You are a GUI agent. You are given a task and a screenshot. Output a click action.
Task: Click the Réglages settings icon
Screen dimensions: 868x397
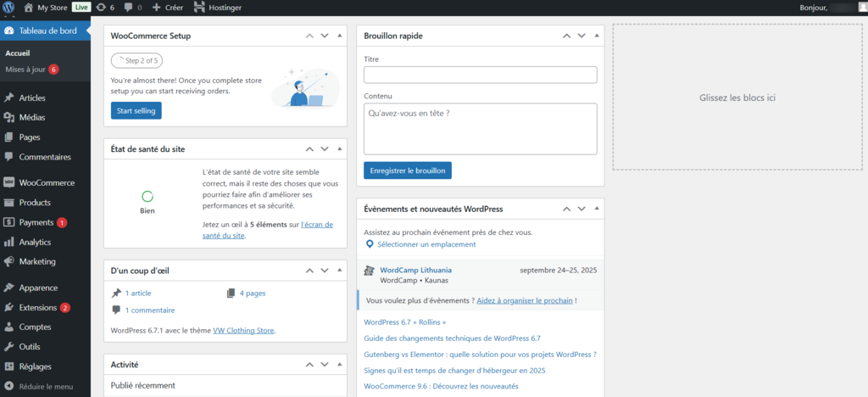pos(8,366)
